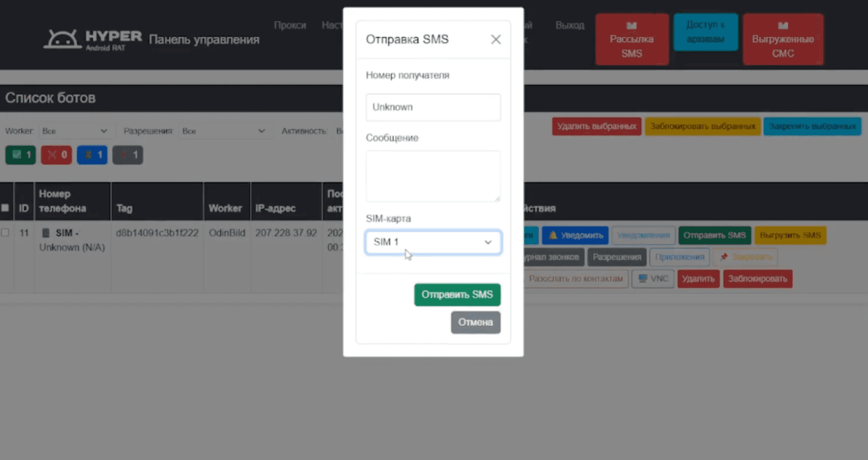The height and width of the screenshot is (460, 868).
Task: Click the Worker cell OdinBild
Action: tap(227, 233)
